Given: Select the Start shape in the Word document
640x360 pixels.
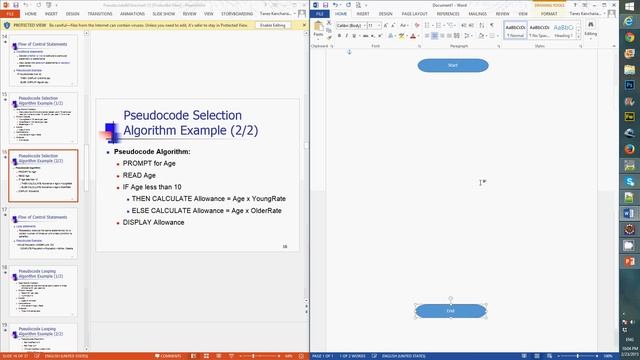Looking at the screenshot, I should click(x=453, y=65).
